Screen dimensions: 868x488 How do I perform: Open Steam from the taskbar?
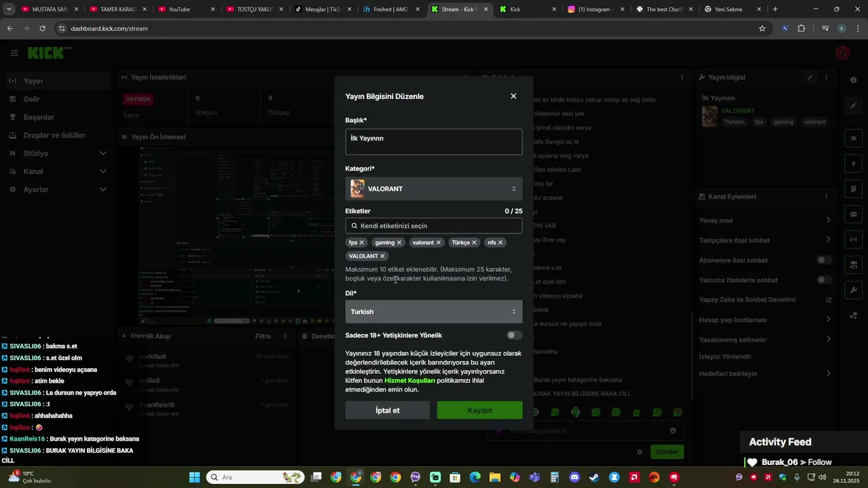(594, 477)
